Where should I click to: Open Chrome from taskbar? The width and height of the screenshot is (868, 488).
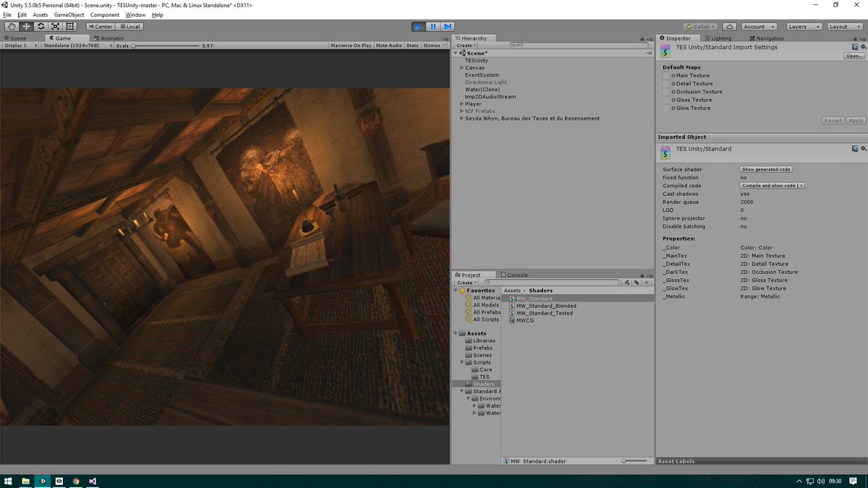(76, 481)
